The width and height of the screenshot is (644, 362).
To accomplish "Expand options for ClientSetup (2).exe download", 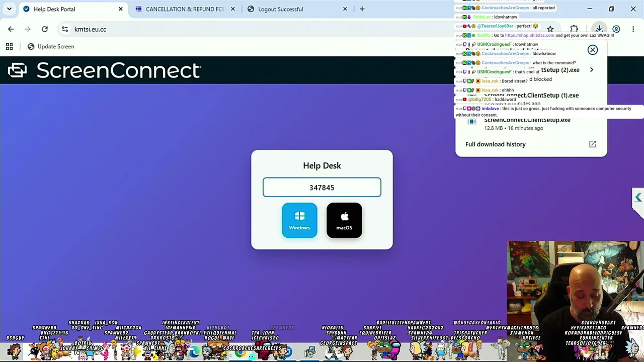I will click(x=592, y=70).
